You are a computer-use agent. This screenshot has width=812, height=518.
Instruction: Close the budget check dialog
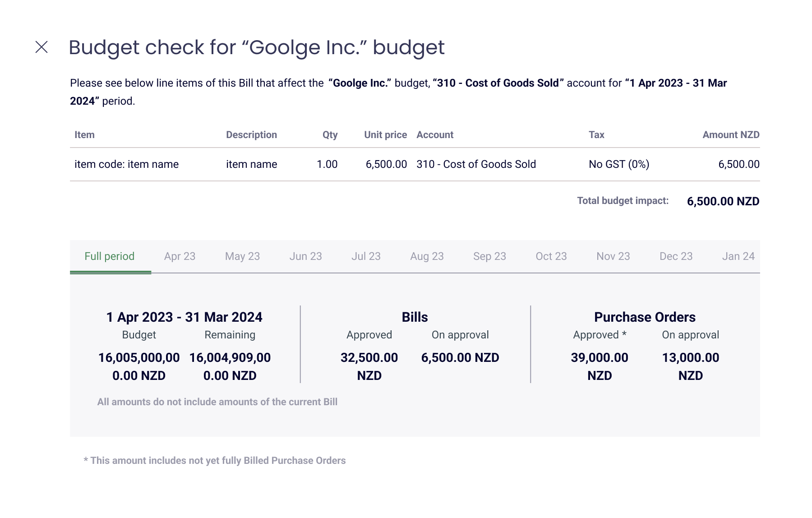(x=42, y=47)
